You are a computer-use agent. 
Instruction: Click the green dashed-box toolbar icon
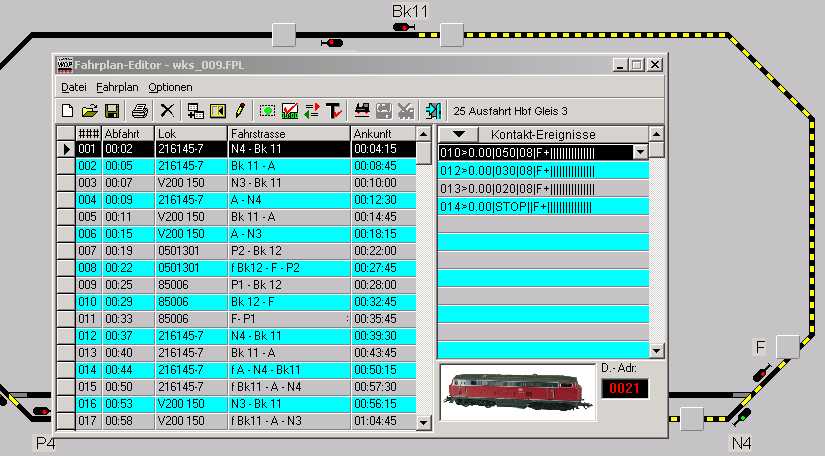click(268, 110)
